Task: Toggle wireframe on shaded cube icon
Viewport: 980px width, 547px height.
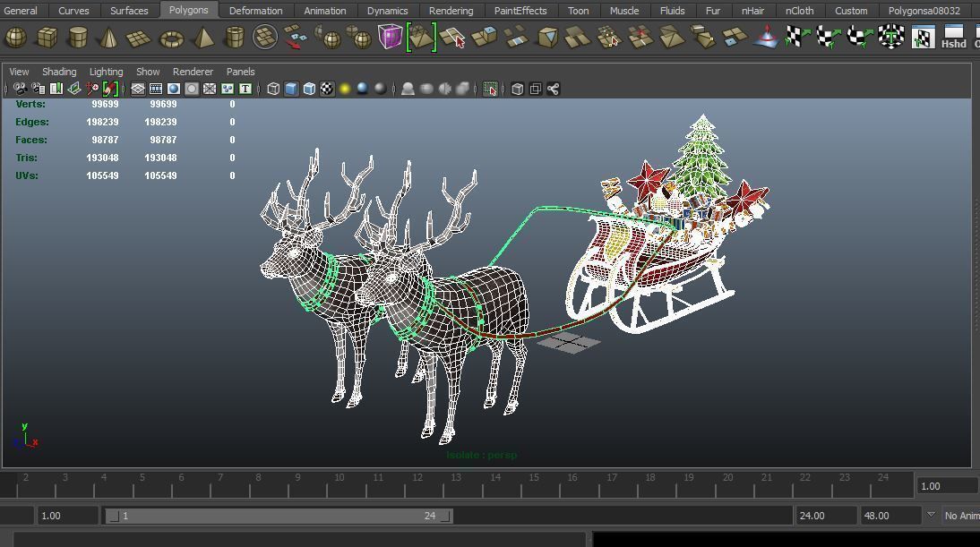Action: [309, 89]
